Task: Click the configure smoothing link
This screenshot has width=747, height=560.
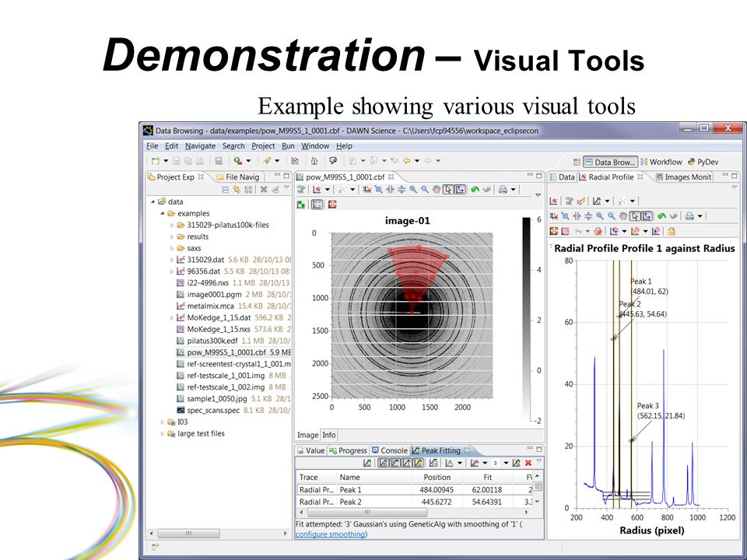Action: 331,534
